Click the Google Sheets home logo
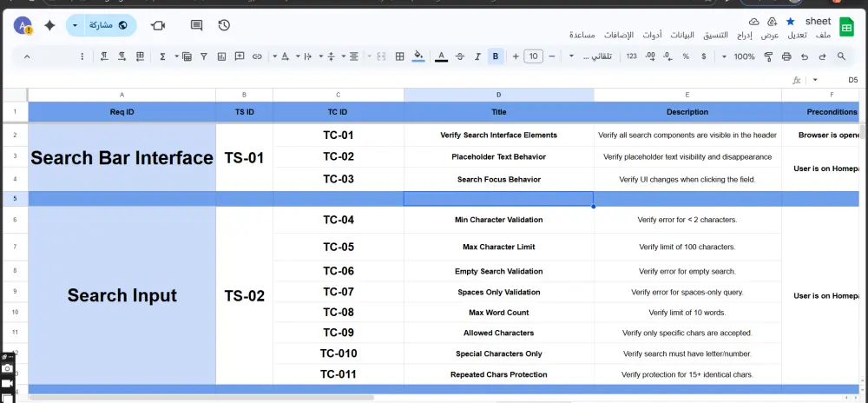868x403 pixels. coord(846,27)
